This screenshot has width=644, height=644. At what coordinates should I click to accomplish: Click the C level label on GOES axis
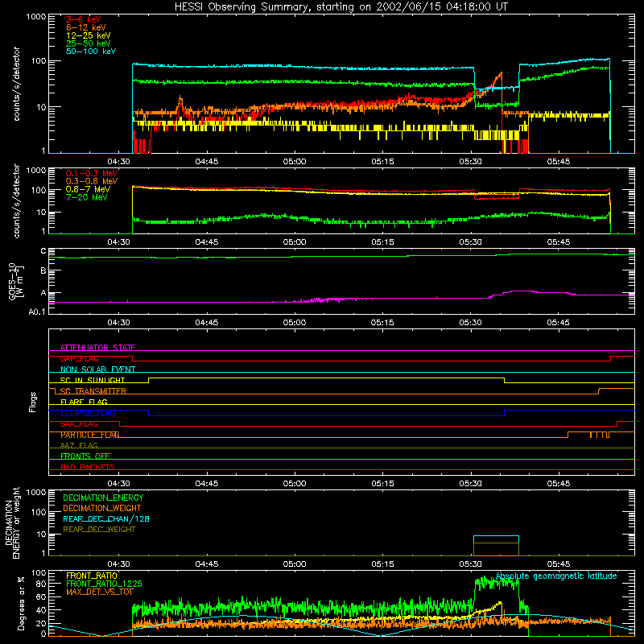click(43, 251)
